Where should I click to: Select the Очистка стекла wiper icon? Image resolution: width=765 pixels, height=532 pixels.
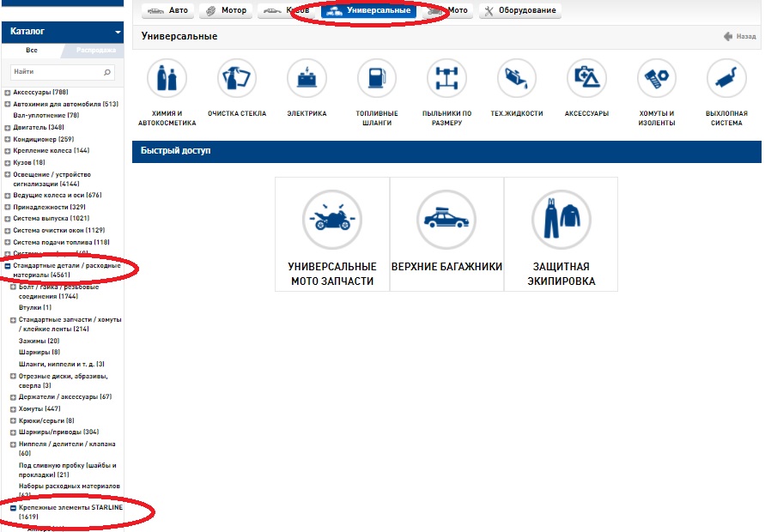[x=237, y=79]
